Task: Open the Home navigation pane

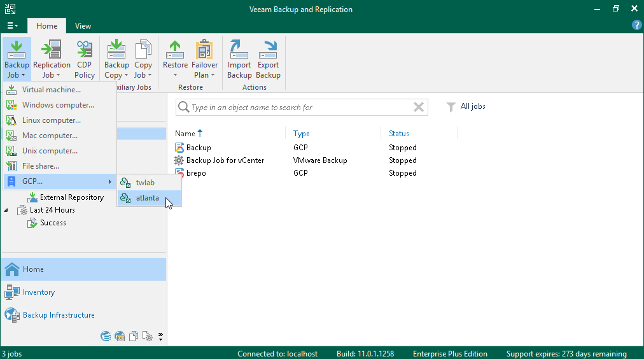Action: pos(84,269)
